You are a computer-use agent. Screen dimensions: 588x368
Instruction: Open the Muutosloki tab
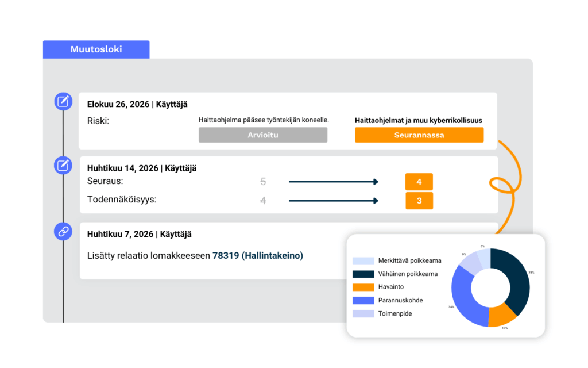96,49
